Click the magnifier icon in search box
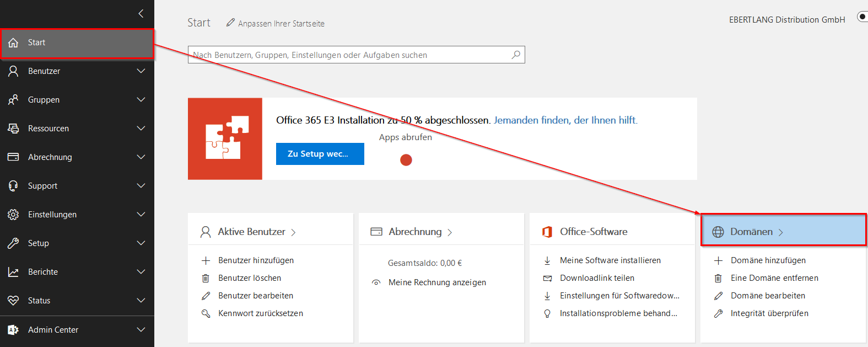This screenshot has height=347, width=868. [x=515, y=55]
